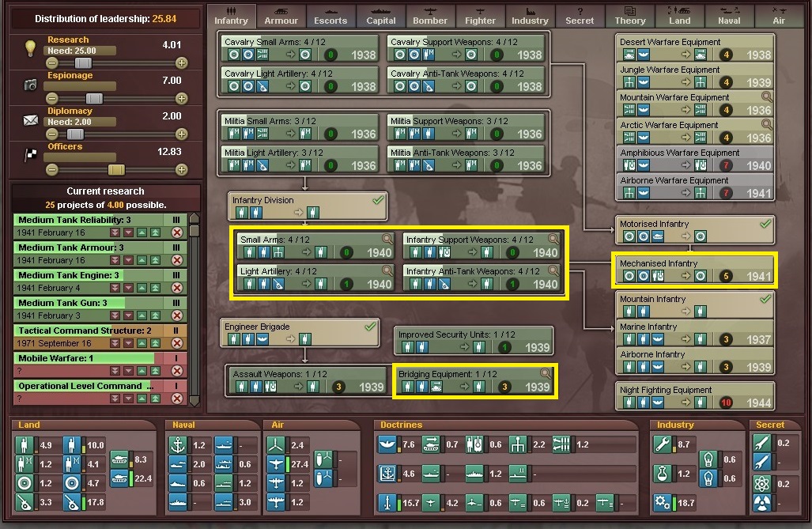Select the Marine Infantry technology
Screen dimensions: 812x529
coord(694,333)
